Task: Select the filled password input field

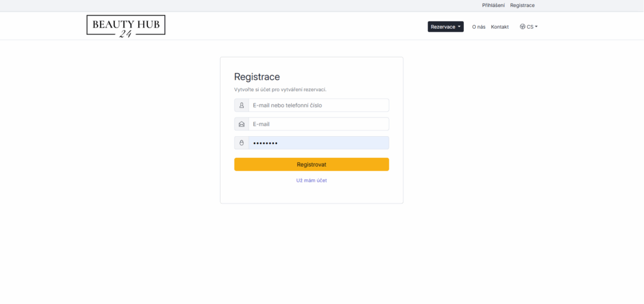Action: [x=318, y=143]
